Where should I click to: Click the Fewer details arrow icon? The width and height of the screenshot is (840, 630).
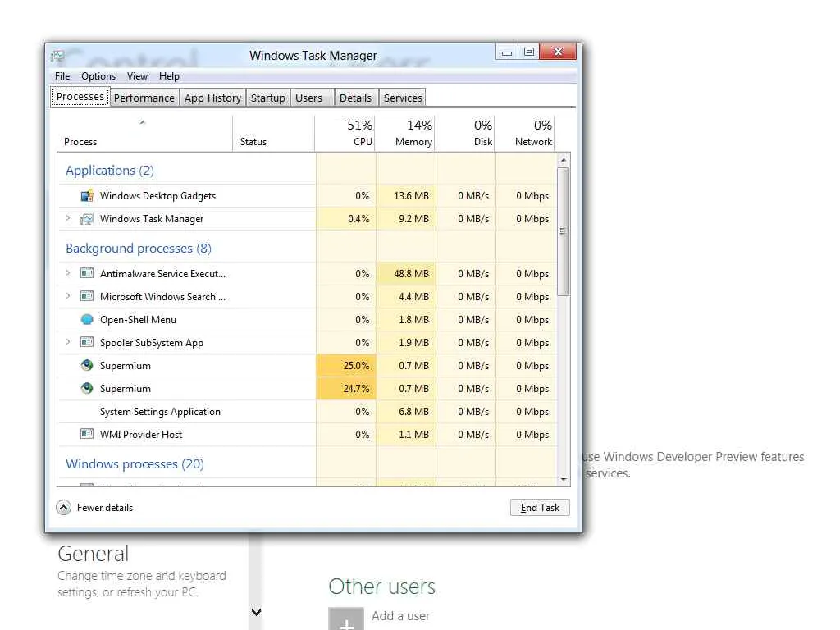click(x=63, y=507)
